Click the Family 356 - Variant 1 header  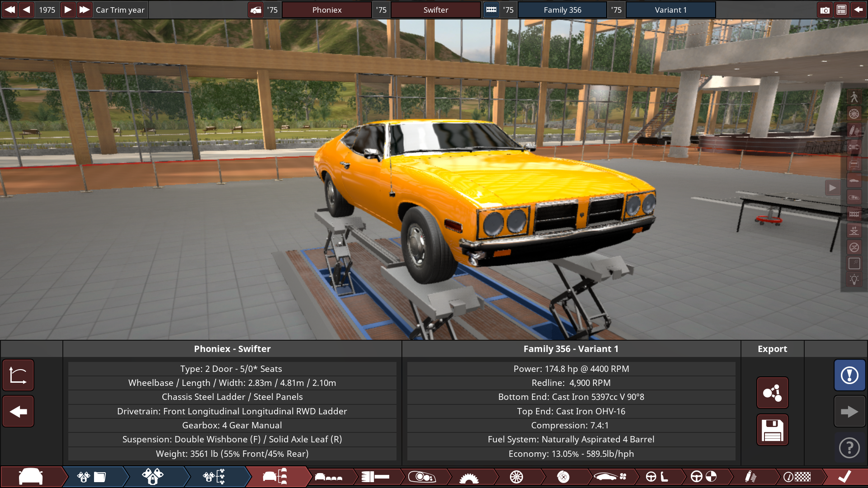click(x=571, y=349)
